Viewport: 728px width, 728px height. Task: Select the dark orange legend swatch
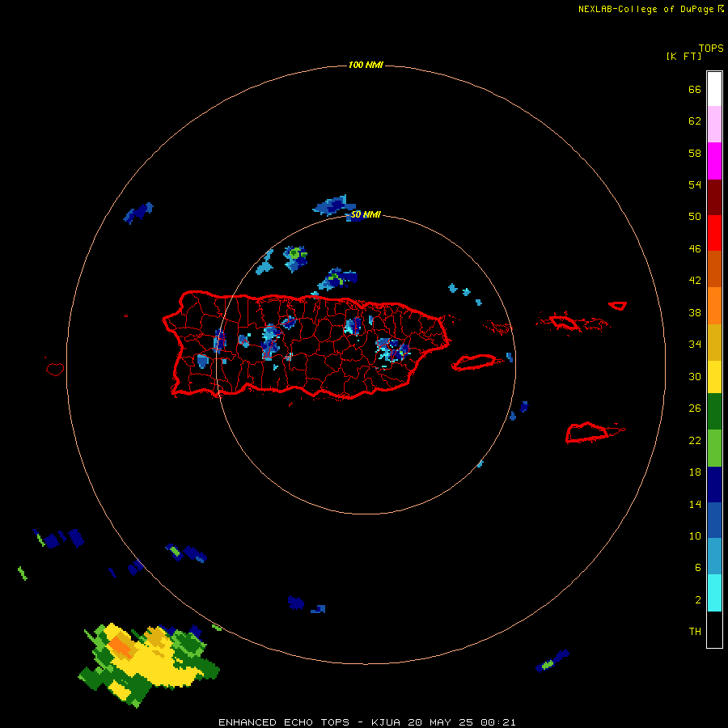click(x=714, y=269)
